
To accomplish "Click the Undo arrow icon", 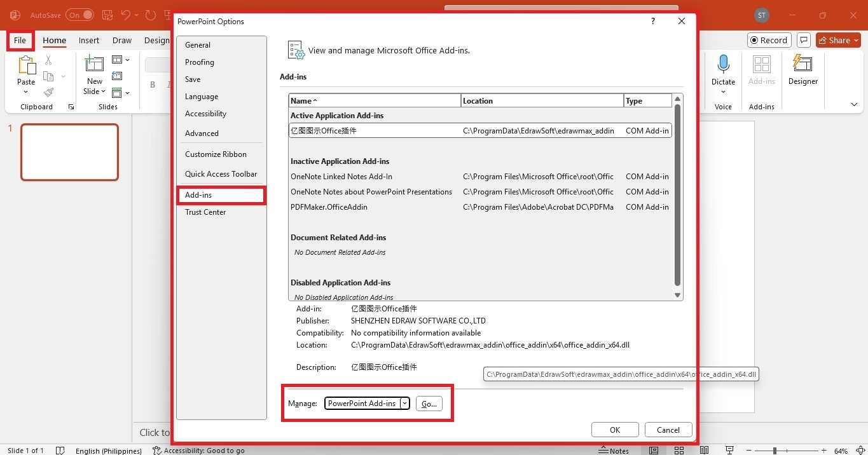I will pos(125,15).
